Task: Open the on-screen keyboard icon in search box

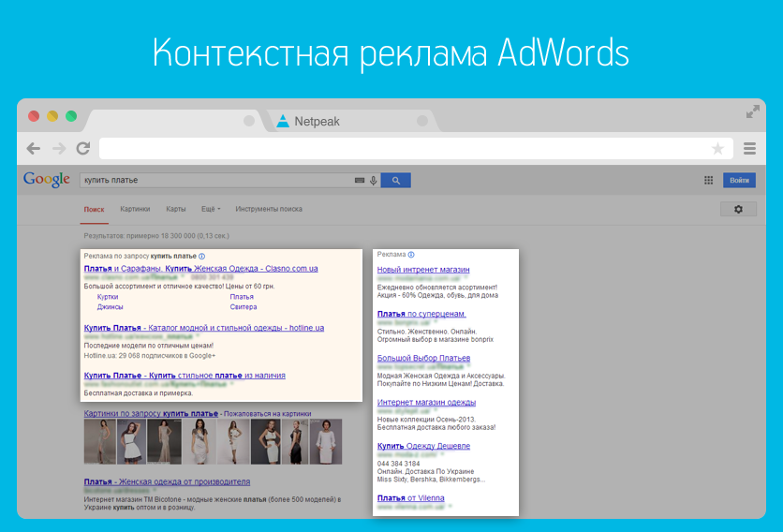Action: pos(360,181)
